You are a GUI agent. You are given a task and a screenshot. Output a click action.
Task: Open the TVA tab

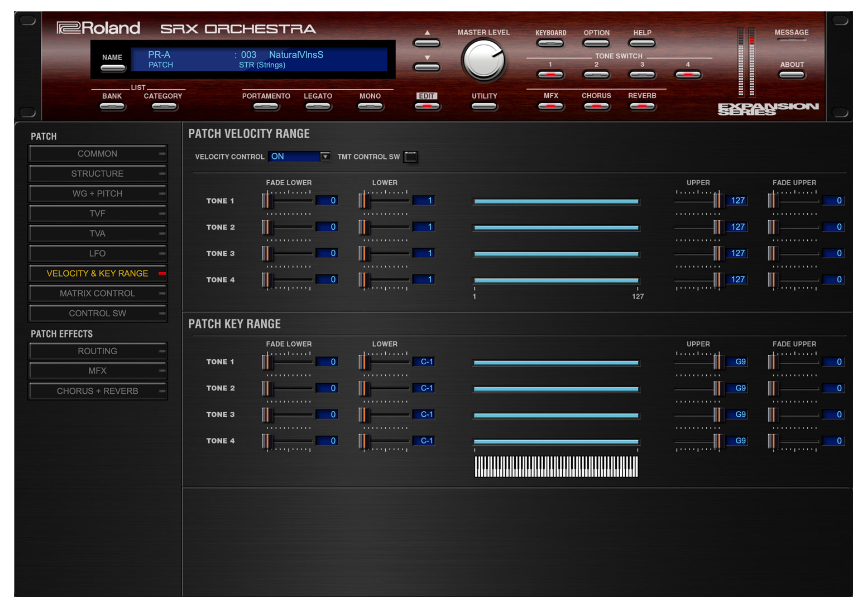pos(97,234)
